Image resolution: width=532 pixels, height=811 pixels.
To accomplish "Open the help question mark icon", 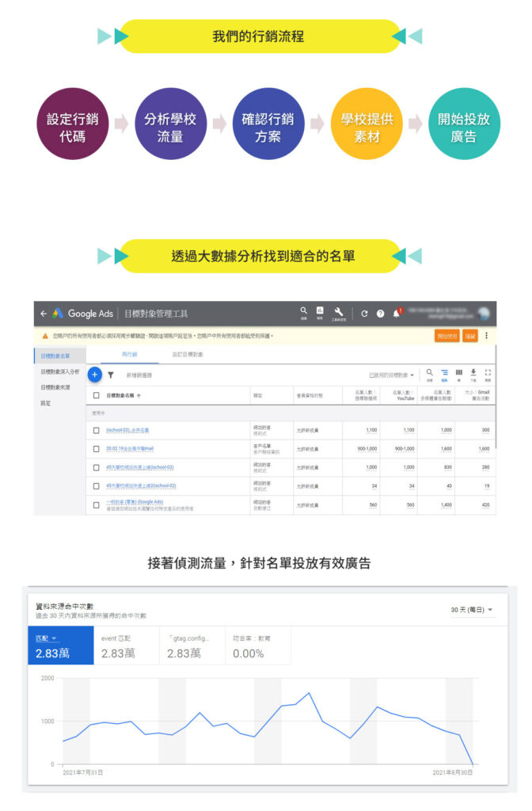I will [x=381, y=314].
